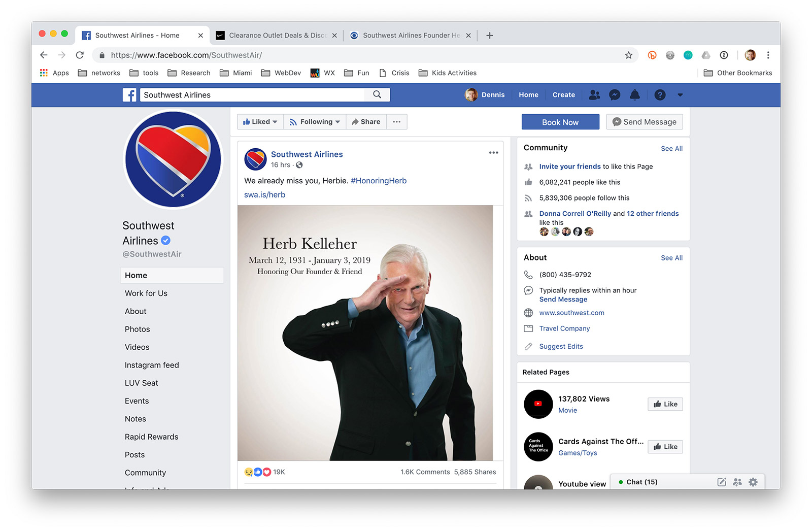The width and height of the screenshot is (812, 531).
Task: Open account dropdown arrow in top bar
Action: click(x=680, y=95)
